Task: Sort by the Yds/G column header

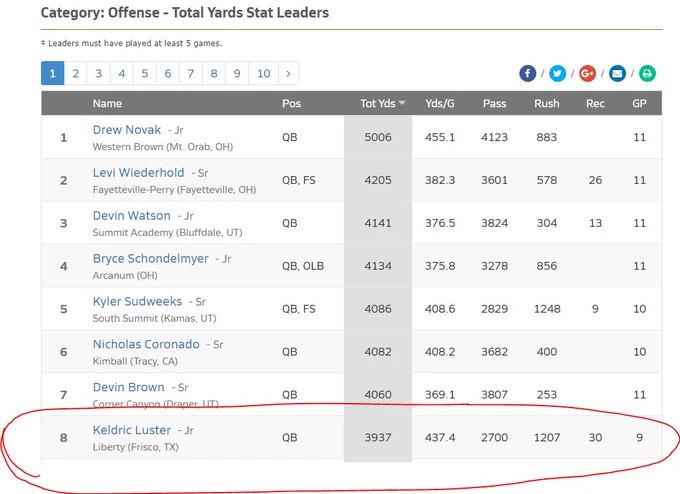Action: [x=440, y=103]
